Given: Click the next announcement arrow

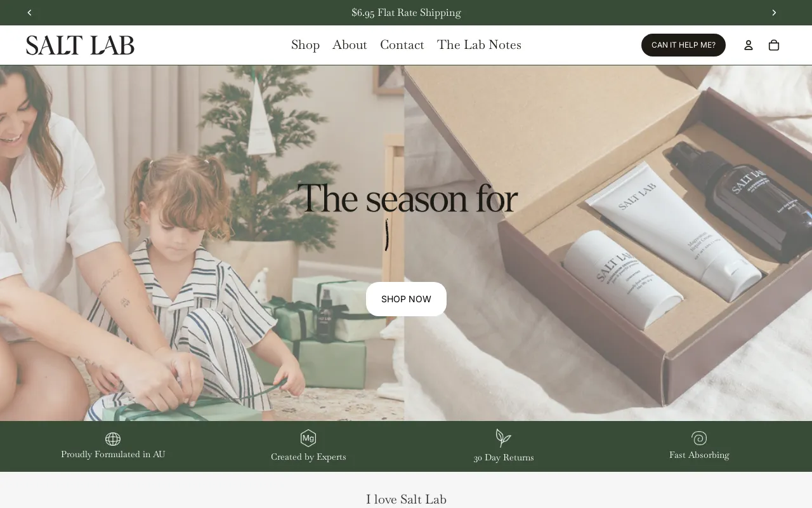Looking at the screenshot, I should [774, 13].
